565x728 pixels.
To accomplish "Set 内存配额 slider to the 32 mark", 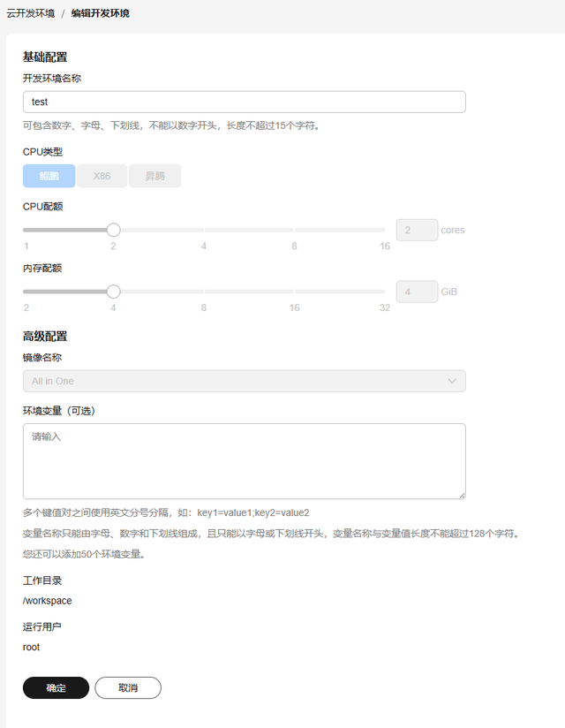I will [384, 292].
